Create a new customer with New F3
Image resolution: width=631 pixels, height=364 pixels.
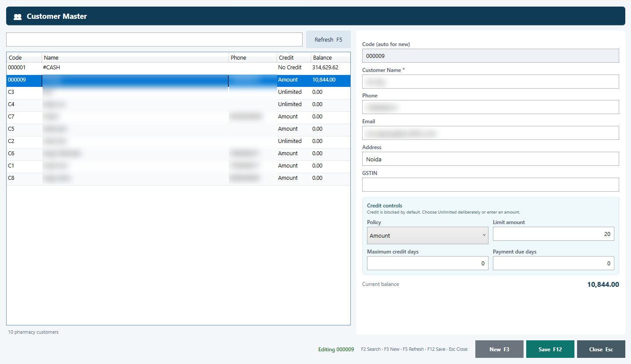click(499, 349)
